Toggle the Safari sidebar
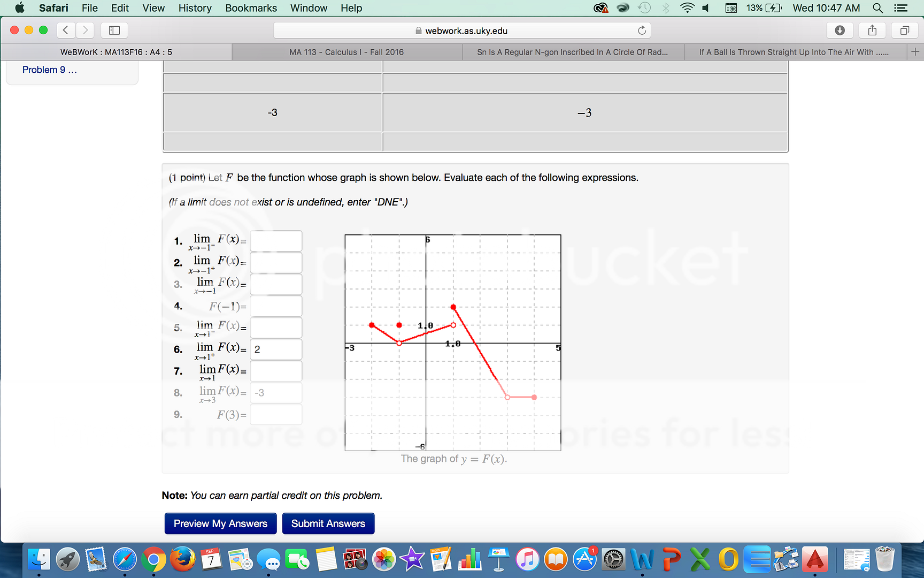 pyautogui.click(x=113, y=30)
